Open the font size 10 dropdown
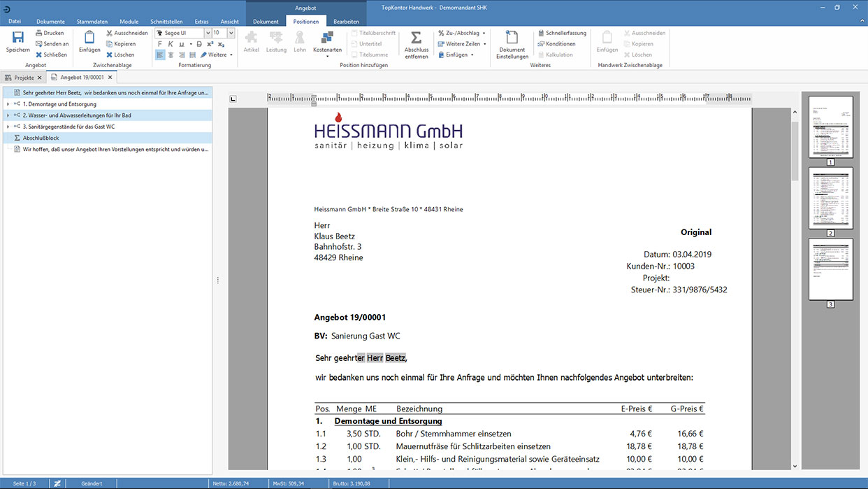Screen dimensions: 868x489 pos(231,33)
